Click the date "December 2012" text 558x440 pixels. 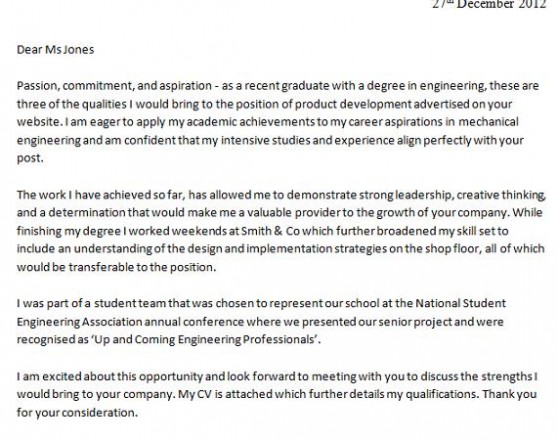[501, 4]
